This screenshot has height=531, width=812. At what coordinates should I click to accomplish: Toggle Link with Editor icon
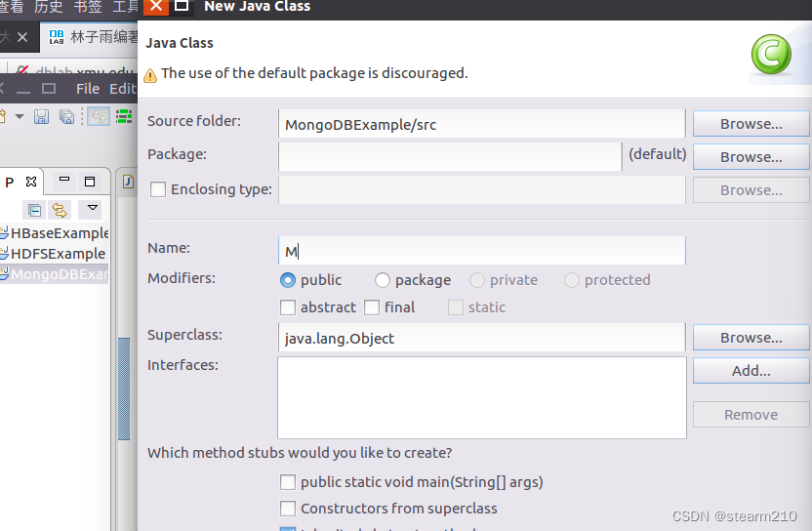(60, 210)
